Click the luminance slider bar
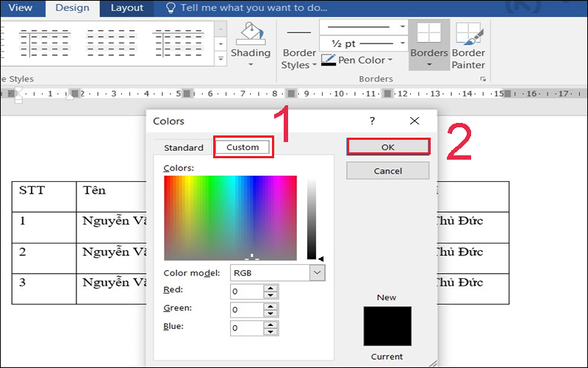Viewport: 588px width, 368px height. (311, 217)
